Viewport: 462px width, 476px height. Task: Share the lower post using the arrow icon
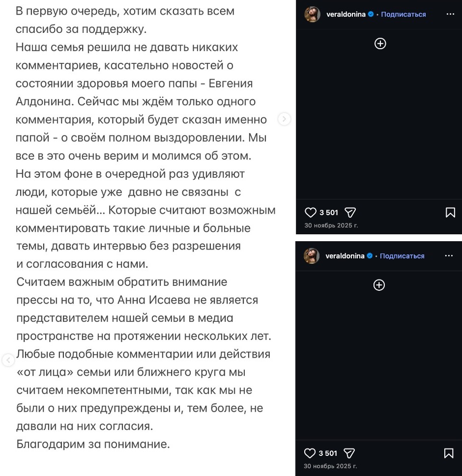349,453
